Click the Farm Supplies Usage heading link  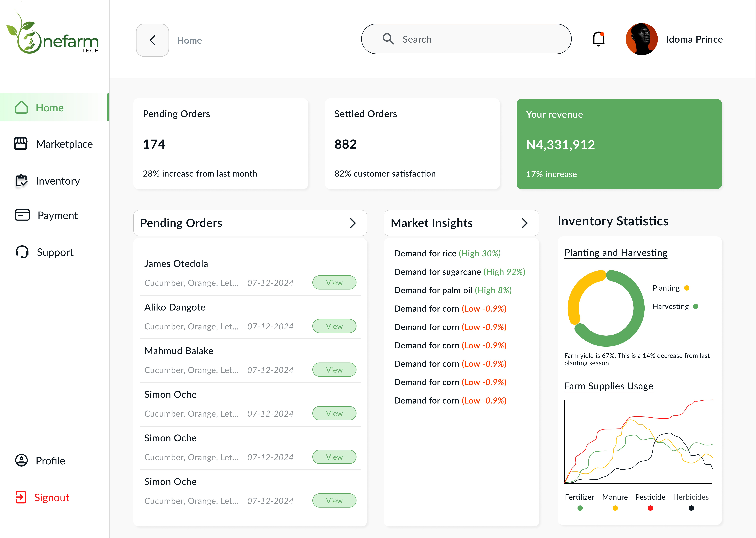pyautogui.click(x=609, y=386)
